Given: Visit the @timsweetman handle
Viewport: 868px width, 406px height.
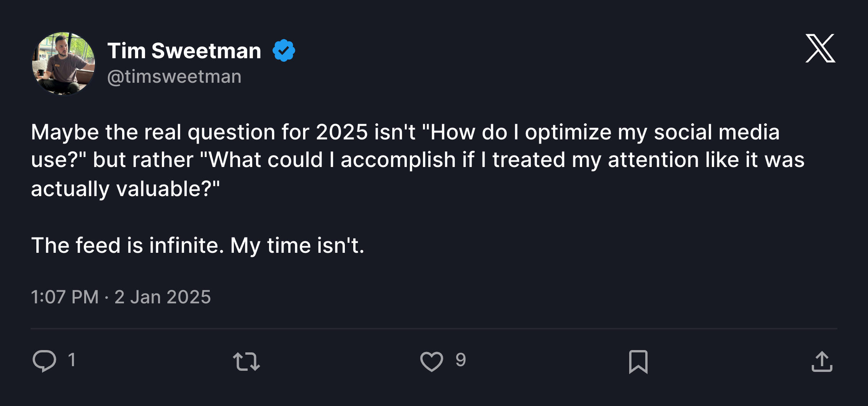Looking at the screenshot, I should tap(175, 76).
